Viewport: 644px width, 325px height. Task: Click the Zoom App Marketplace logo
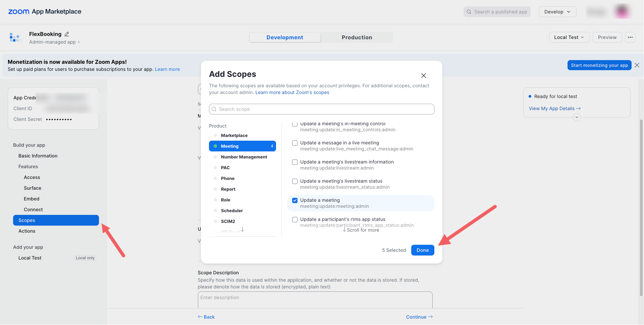click(x=45, y=11)
